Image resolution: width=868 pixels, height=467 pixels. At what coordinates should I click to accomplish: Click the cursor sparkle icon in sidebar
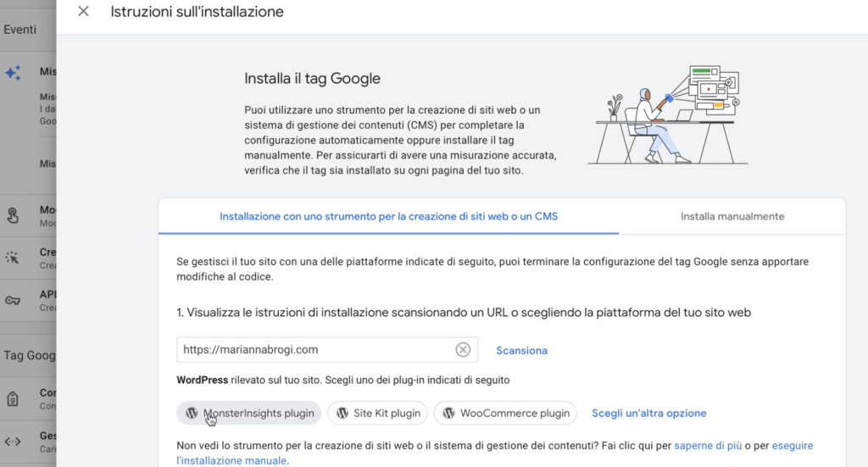coord(13,257)
